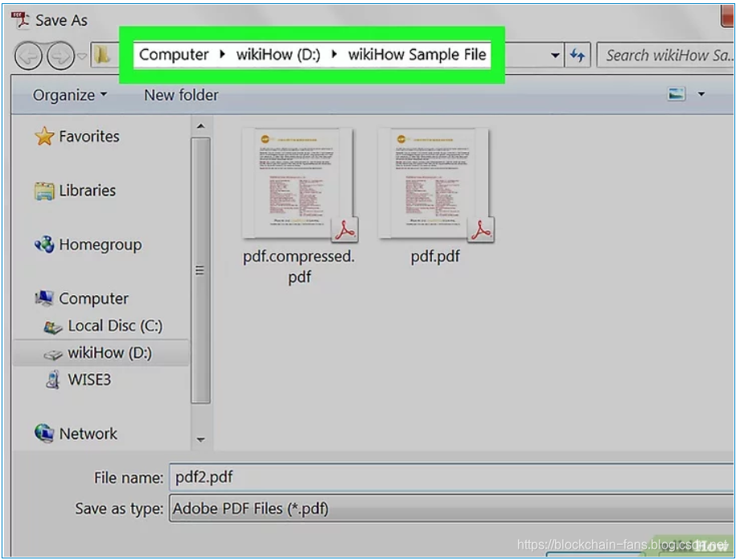Select wikiHow (D:) in address breadcrumb
736x560 pixels.
(278, 55)
